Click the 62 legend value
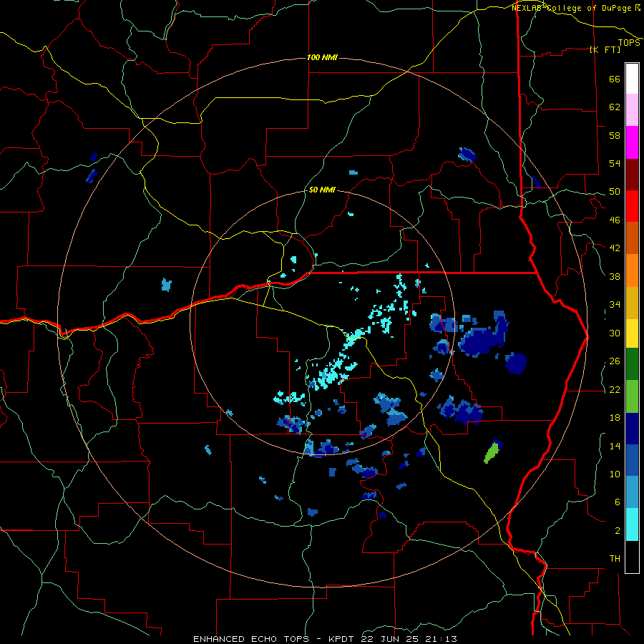644x644 pixels. (615, 107)
